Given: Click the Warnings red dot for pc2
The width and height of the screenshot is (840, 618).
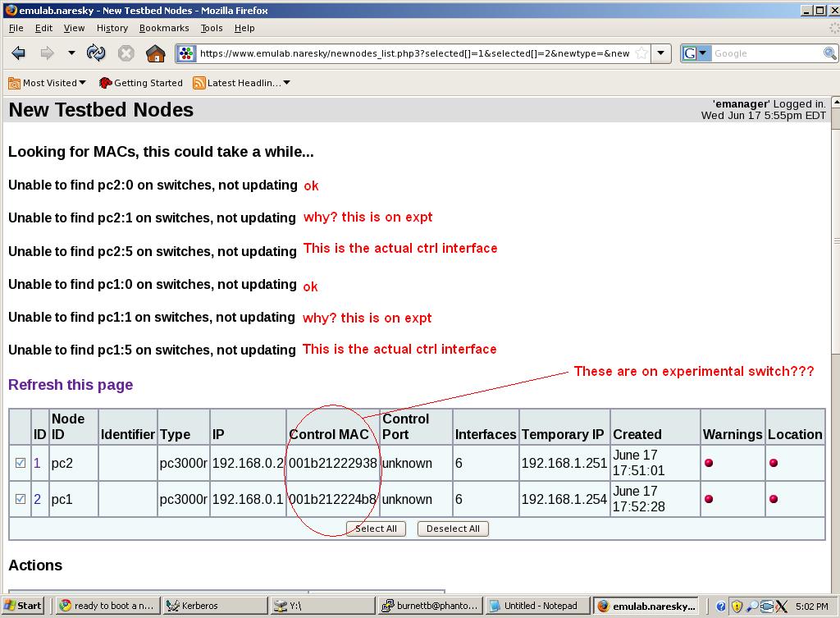Looking at the screenshot, I should tap(709, 463).
